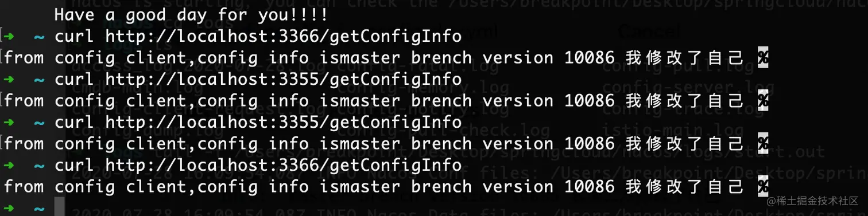This screenshot has width=868, height=216.
Task: Click the highlighted % marker on the final output line
Action: [x=763, y=186]
